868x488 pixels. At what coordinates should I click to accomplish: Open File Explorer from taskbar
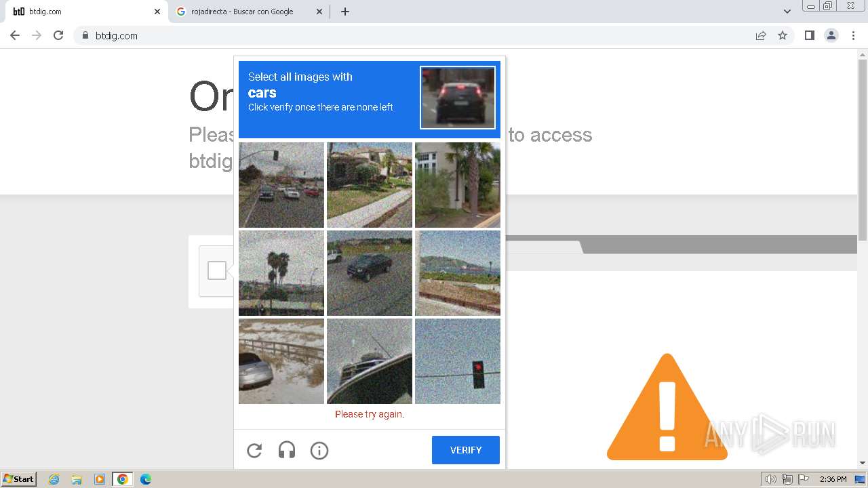click(77, 479)
